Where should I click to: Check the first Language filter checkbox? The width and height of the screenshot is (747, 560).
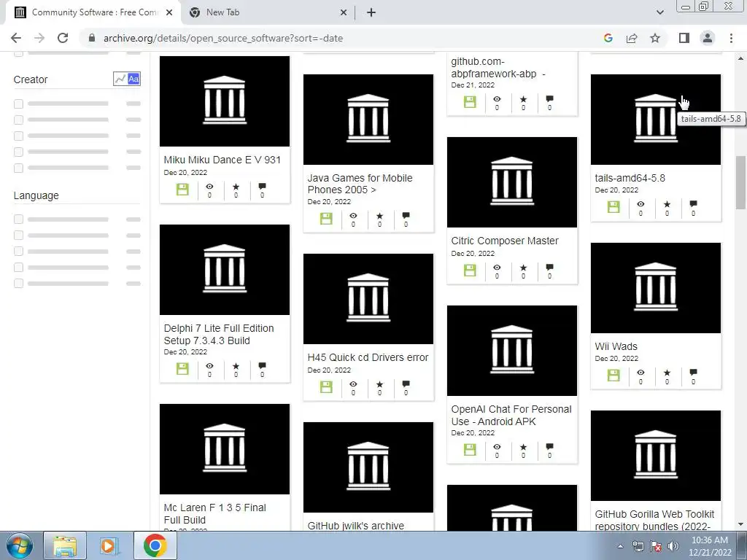click(x=18, y=219)
